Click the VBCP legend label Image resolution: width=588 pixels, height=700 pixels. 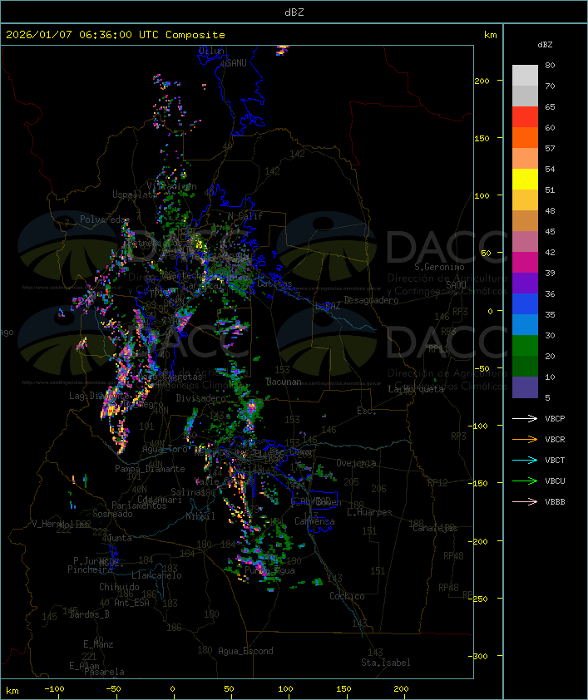555,419
